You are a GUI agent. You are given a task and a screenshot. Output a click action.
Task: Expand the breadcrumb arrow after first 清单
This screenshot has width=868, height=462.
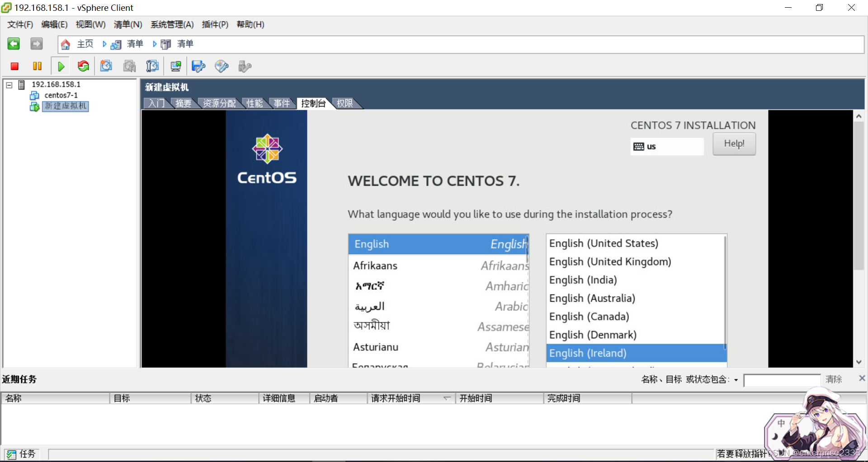(154, 44)
